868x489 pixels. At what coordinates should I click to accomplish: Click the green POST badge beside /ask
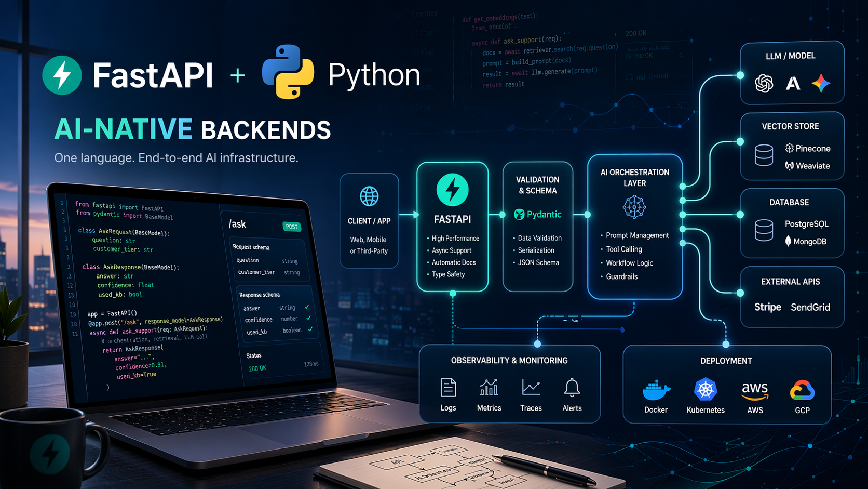(x=292, y=227)
